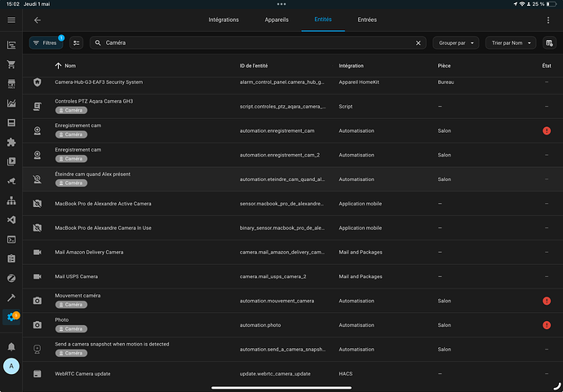Image resolution: width=563 pixels, height=392 pixels.
Task: Open the three-dot overflow menu
Action: click(x=548, y=20)
